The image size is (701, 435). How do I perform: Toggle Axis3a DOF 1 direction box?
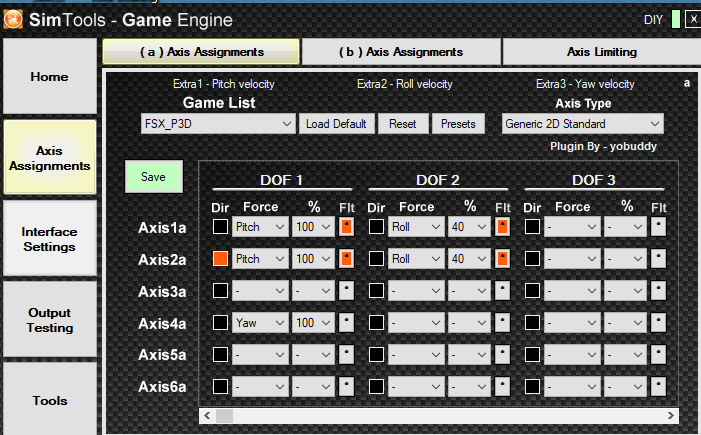220,291
